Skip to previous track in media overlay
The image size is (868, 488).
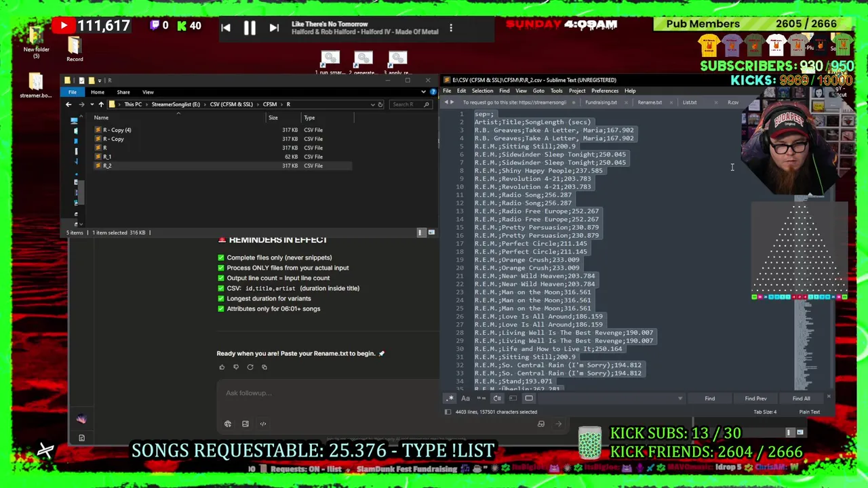[x=226, y=28]
